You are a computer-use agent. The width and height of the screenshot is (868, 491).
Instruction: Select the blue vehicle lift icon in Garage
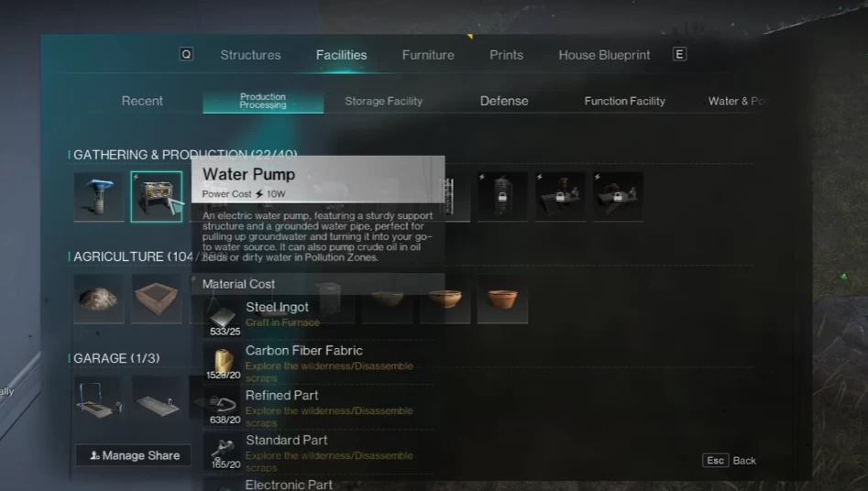[99, 400]
